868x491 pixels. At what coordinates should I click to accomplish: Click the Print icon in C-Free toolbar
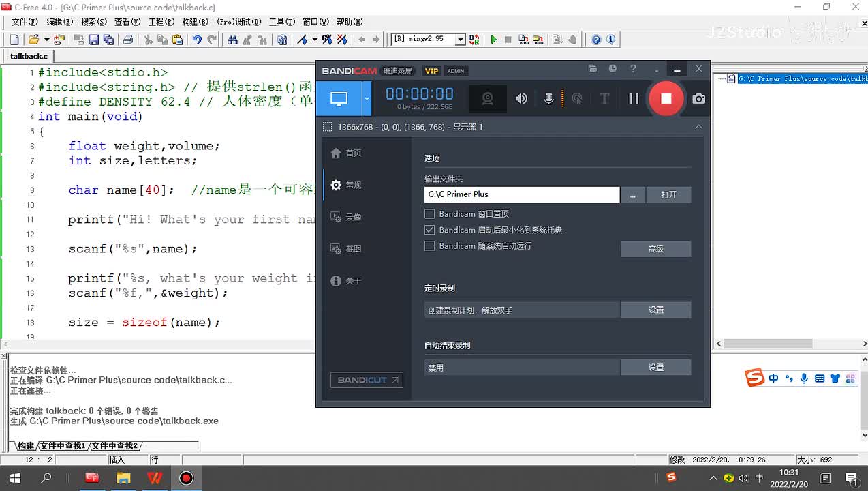click(127, 40)
